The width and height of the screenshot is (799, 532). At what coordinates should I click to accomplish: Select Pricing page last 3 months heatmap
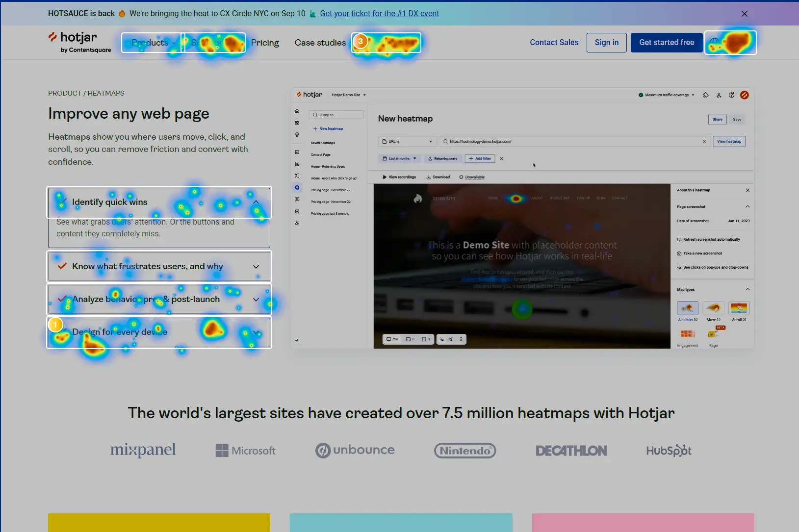click(x=330, y=214)
